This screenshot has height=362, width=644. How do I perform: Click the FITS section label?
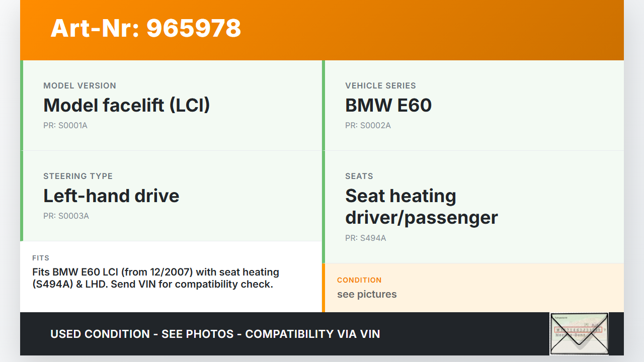pos(41,258)
